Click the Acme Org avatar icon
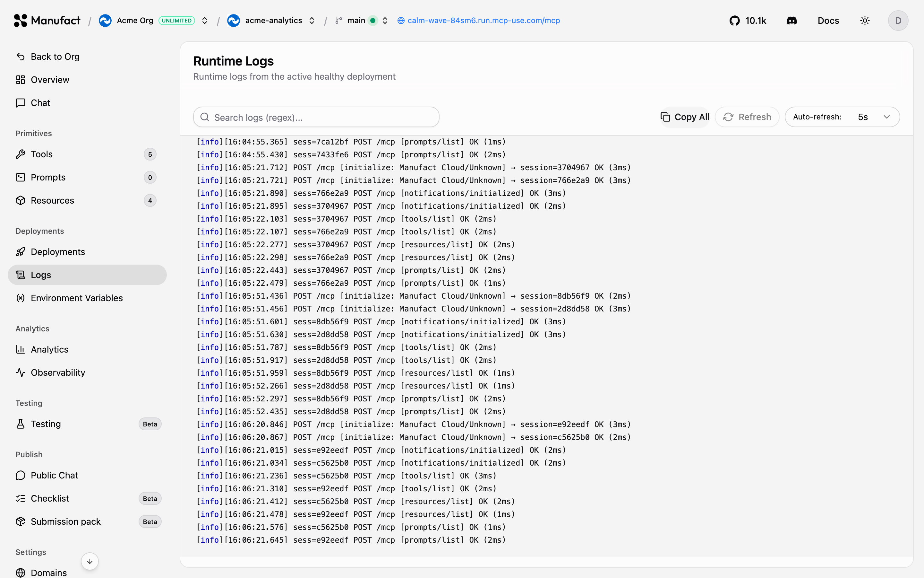 tap(105, 21)
